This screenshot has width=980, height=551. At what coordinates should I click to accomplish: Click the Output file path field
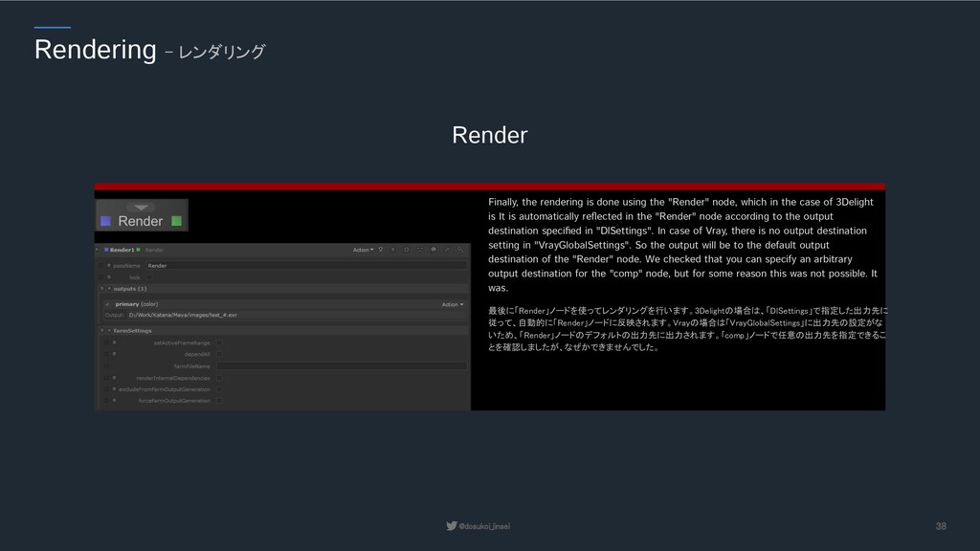coord(297,315)
